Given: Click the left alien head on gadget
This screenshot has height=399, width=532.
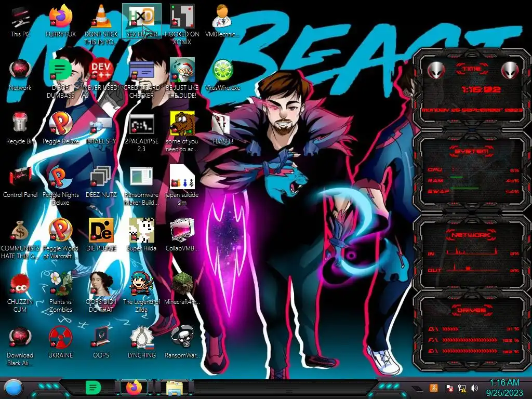Looking at the screenshot, I should (x=436, y=70).
